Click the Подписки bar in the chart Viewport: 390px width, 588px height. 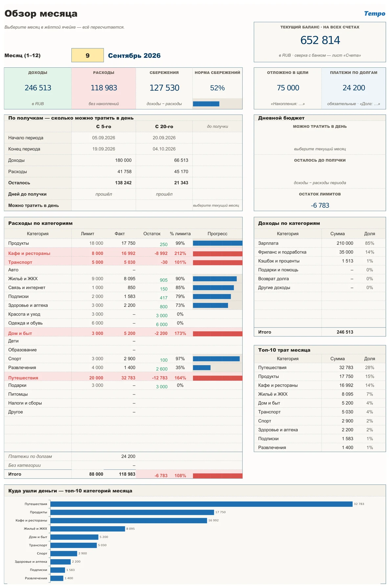click(x=58, y=570)
